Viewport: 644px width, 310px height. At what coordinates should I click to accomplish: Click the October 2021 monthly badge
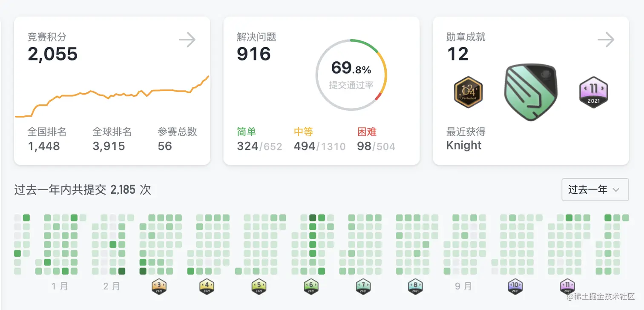(515, 286)
